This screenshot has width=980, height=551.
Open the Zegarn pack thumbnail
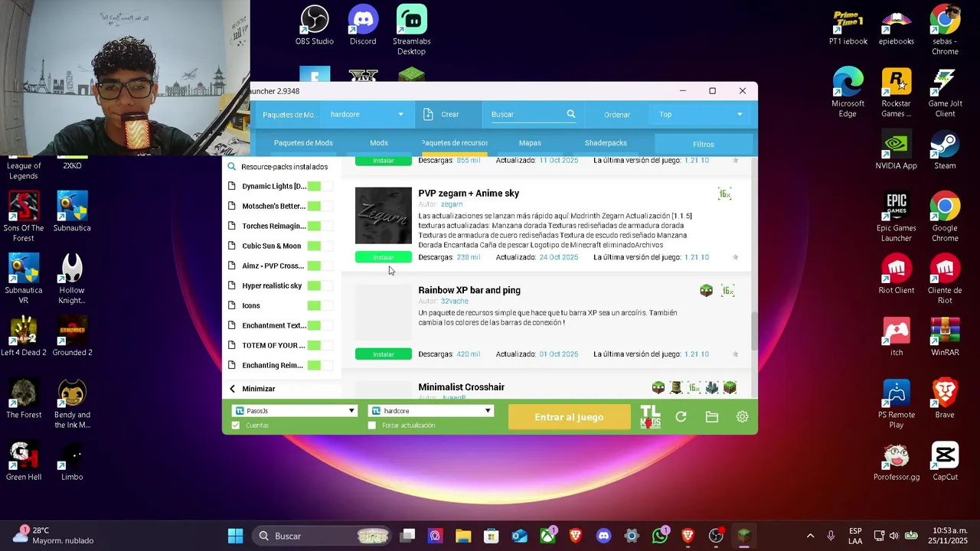tap(383, 216)
